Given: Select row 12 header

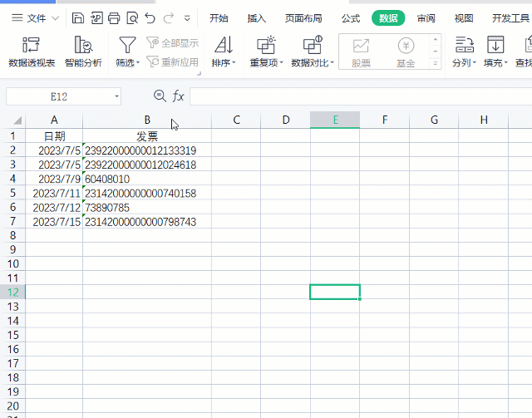Looking at the screenshot, I should click(x=13, y=293).
